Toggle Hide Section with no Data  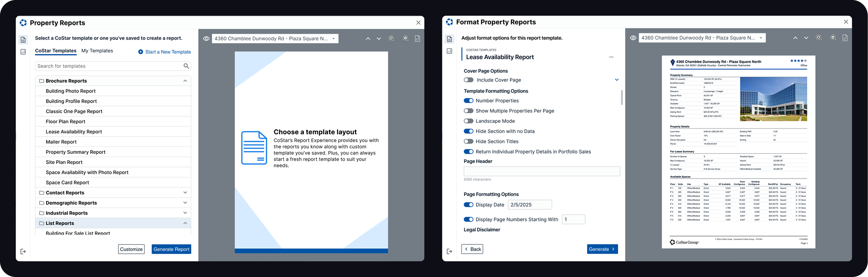coord(468,131)
